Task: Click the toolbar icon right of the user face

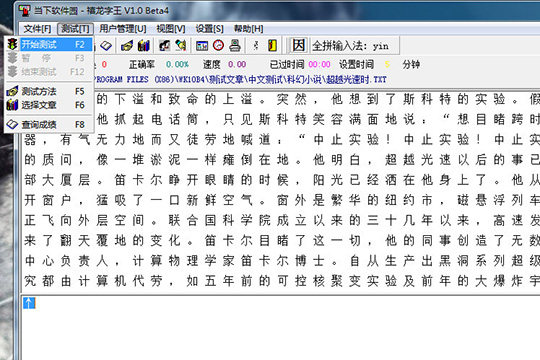Action: (x=181, y=45)
